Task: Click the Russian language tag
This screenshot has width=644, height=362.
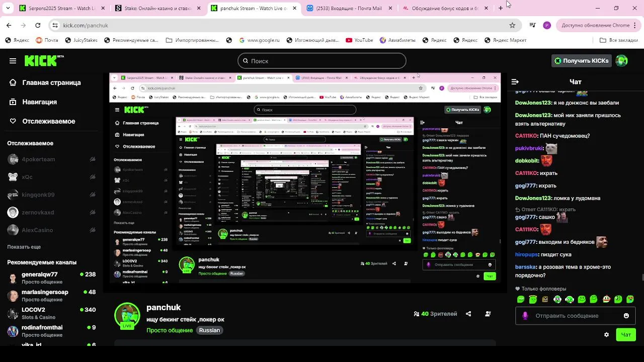Action: 209,330
